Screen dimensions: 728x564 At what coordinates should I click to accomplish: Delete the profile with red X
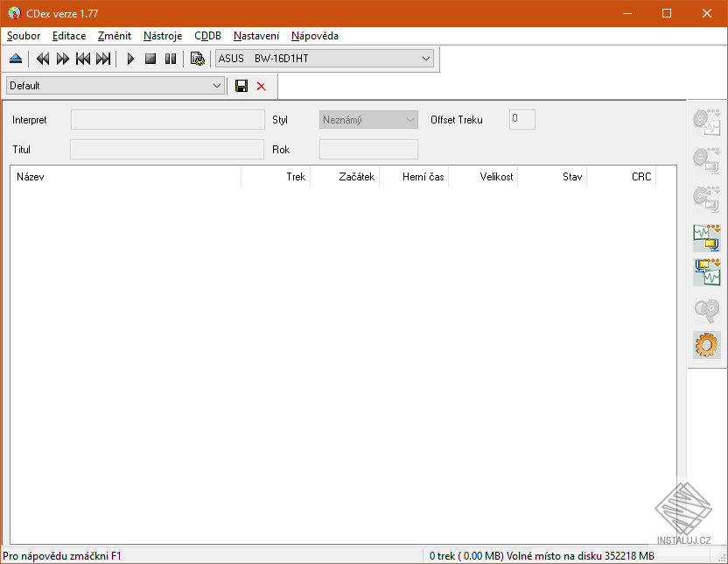tap(260, 86)
